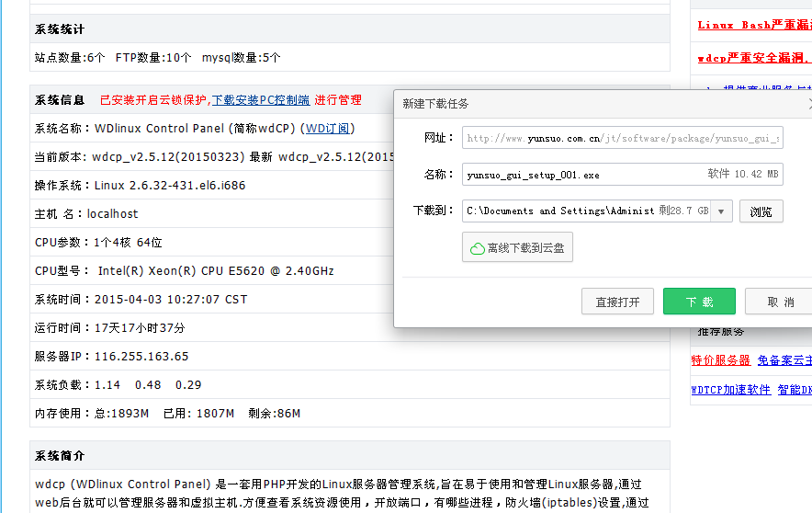This screenshot has width=812, height=513.
Task: Click the cloud icon for offline download
Action: [x=478, y=248]
